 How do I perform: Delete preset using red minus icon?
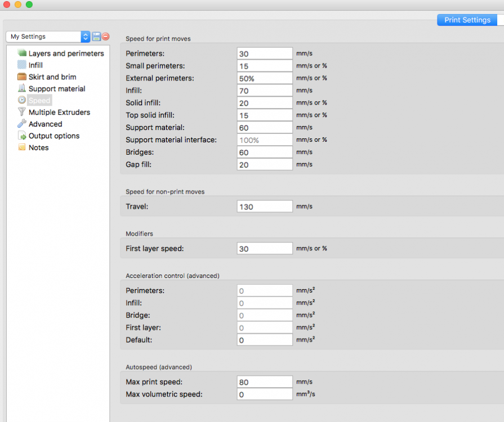[x=105, y=37]
